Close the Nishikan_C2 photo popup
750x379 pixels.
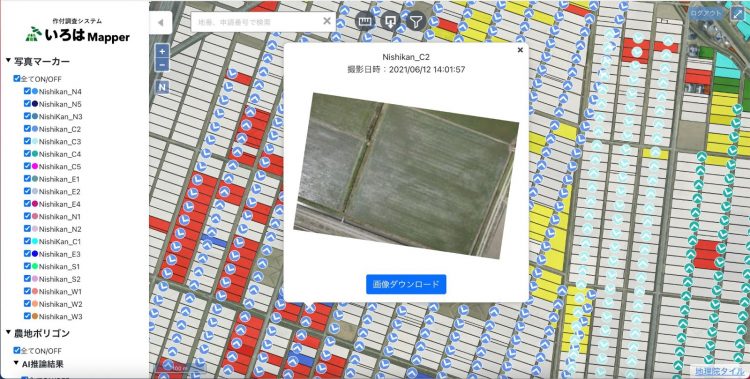click(x=520, y=50)
